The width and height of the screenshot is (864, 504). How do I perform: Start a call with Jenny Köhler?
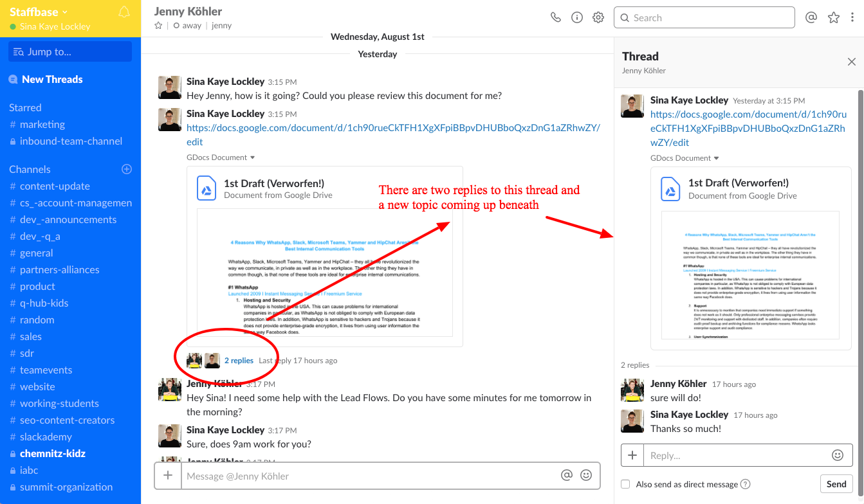coord(555,17)
